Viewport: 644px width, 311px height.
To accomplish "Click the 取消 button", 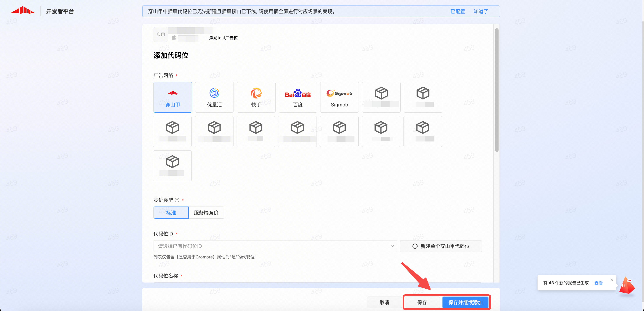I will pyautogui.click(x=384, y=302).
